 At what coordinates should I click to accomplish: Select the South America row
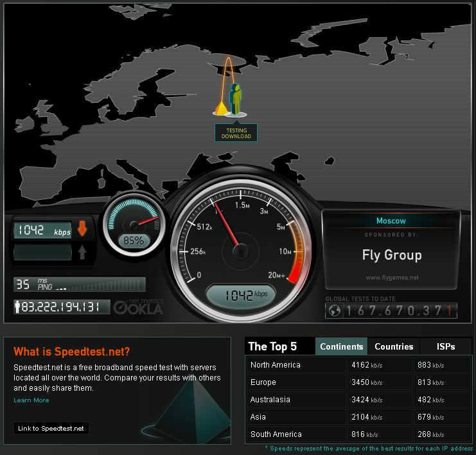click(x=359, y=434)
